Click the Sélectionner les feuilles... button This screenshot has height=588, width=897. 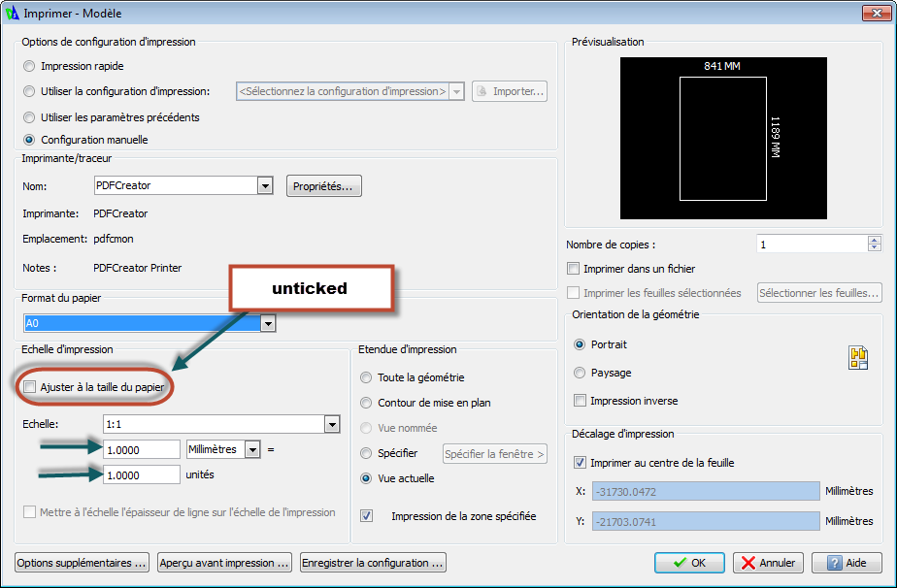tap(819, 293)
